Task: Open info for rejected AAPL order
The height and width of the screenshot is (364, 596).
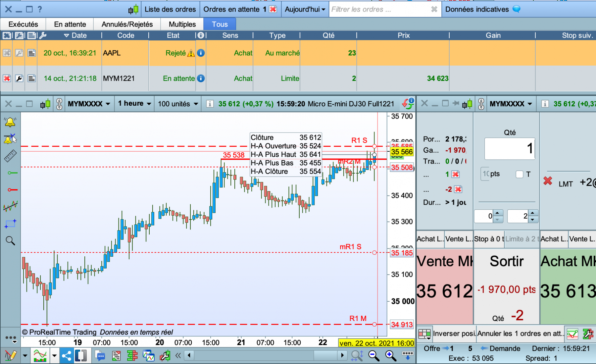Action: [201, 53]
